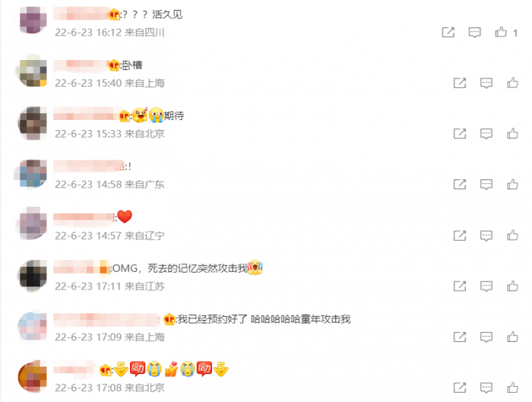The height and width of the screenshot is (402, 532).
Task: Click the member crown badge on 卧槽 comment
Action: point(114,65)
